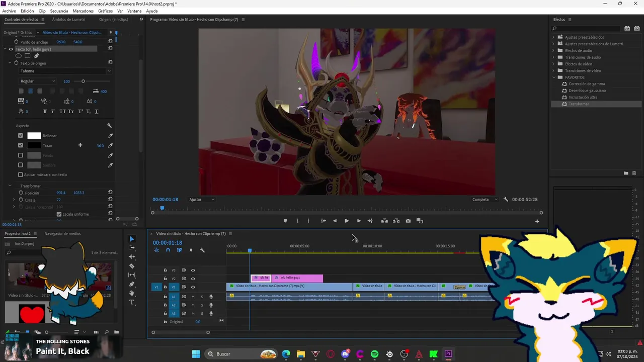Click the Extract button in Program monitor
This screenshot has width=644, height=362.
(x=396, y=221)
